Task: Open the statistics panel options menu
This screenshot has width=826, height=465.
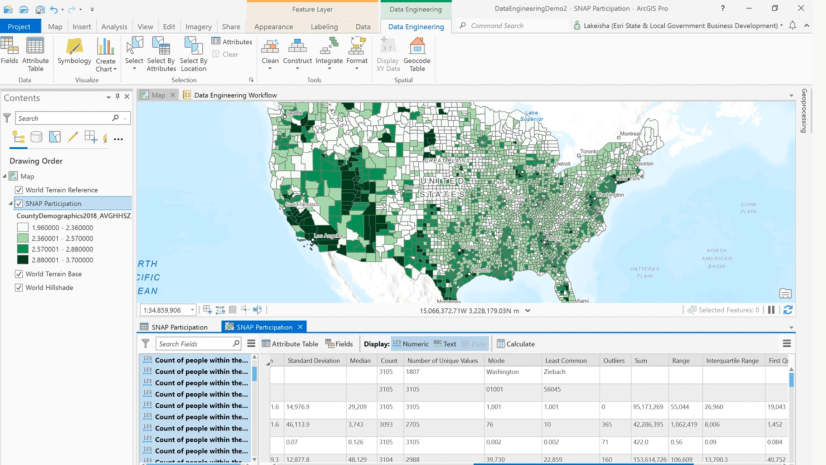Action: point(786,344)
